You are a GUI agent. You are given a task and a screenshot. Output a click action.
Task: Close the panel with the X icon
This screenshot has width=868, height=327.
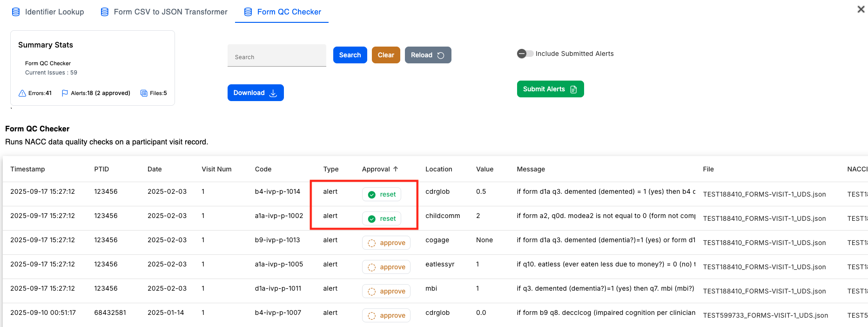(861, 9)
